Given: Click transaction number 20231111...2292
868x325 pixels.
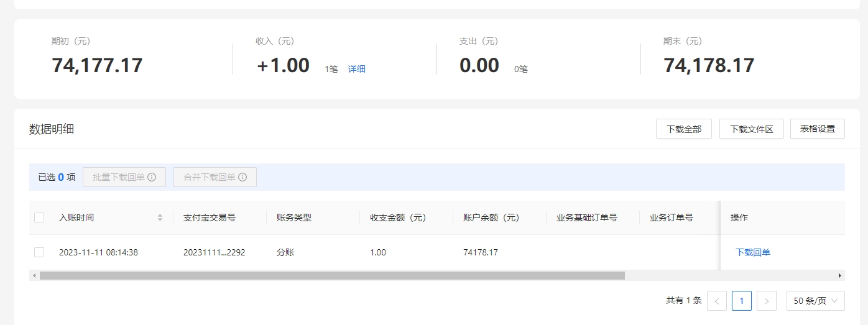Looking at the screenshot, I should tap(214, 252).
